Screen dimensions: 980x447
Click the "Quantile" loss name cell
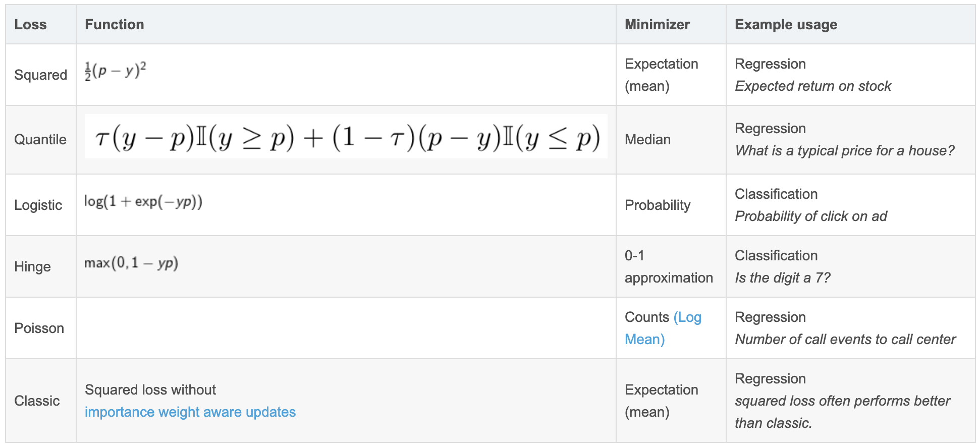click(40, 140)
